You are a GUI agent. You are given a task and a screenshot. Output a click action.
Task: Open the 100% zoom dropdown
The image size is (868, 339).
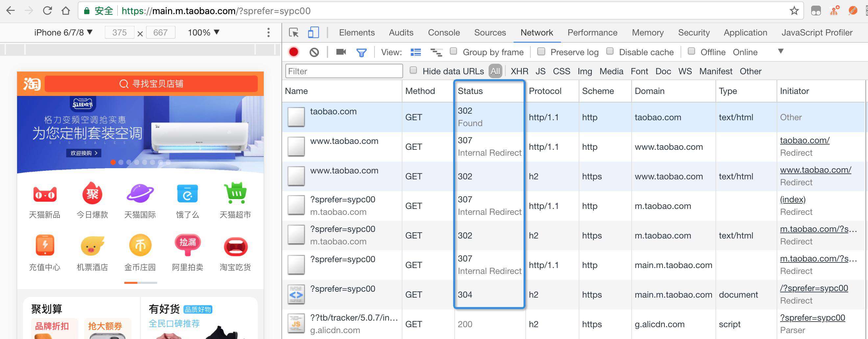[204, 33]
